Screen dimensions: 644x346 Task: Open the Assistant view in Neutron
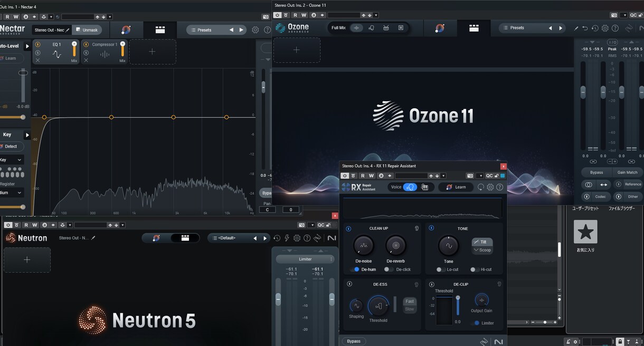pos(156,238)
